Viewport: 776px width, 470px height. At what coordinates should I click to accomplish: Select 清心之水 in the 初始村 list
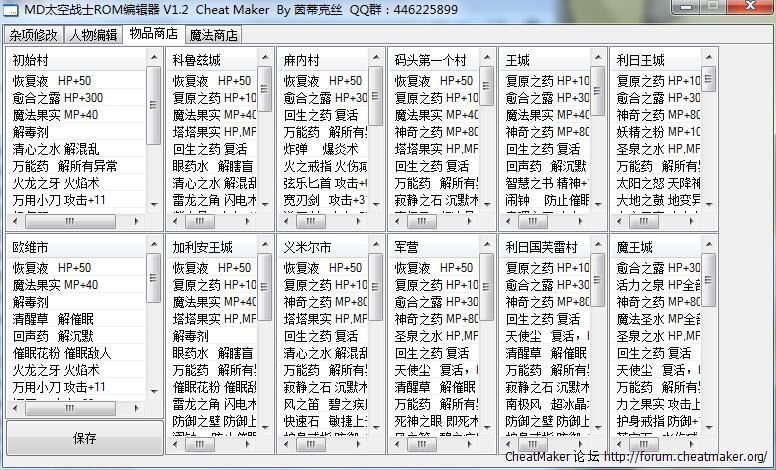tap(37, 149)
